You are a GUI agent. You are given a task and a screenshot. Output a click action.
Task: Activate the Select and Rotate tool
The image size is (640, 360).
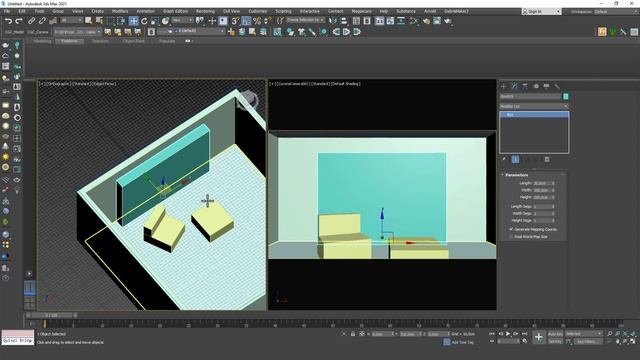click(x=144, y=20)
